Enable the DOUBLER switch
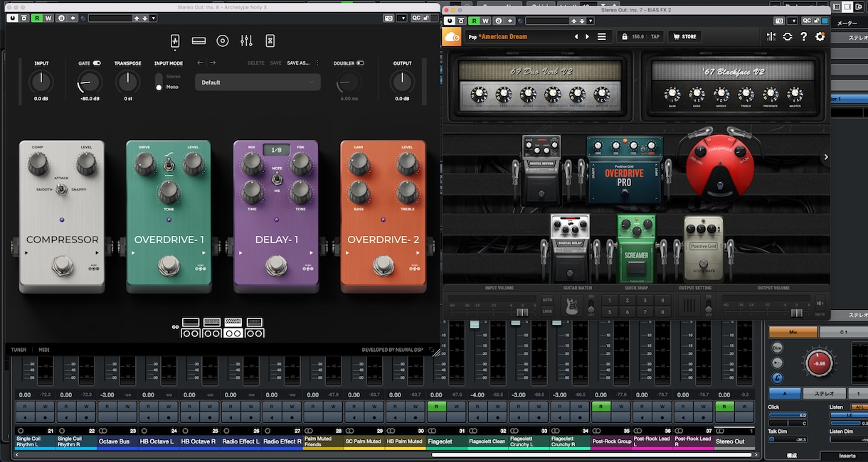 point(360,63)
